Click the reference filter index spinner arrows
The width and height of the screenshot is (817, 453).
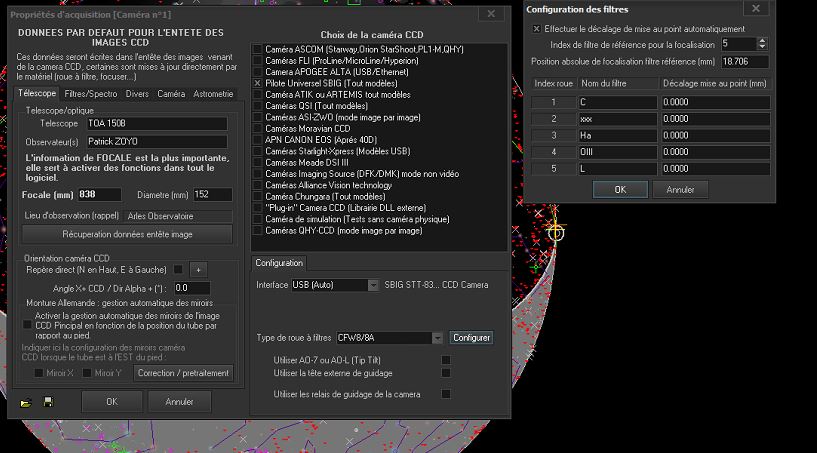[x=762, y=44]
